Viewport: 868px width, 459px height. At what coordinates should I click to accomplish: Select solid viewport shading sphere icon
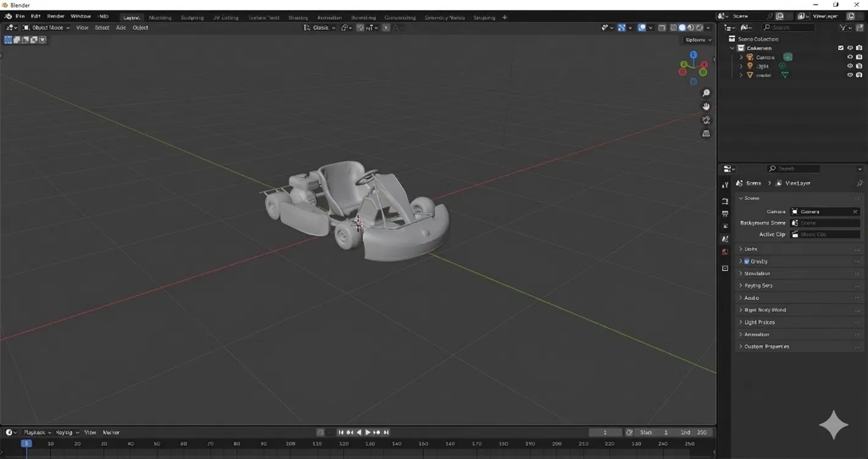coord(682,28)
